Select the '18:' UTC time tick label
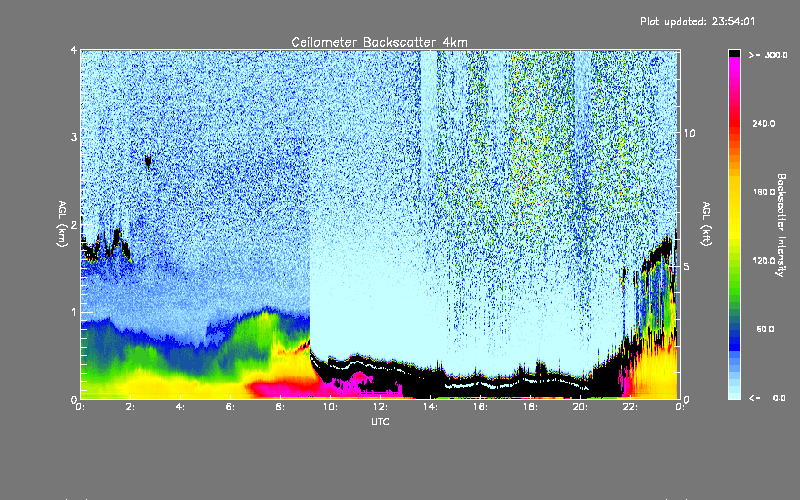 pyautogui.click(x=530, y=407)
